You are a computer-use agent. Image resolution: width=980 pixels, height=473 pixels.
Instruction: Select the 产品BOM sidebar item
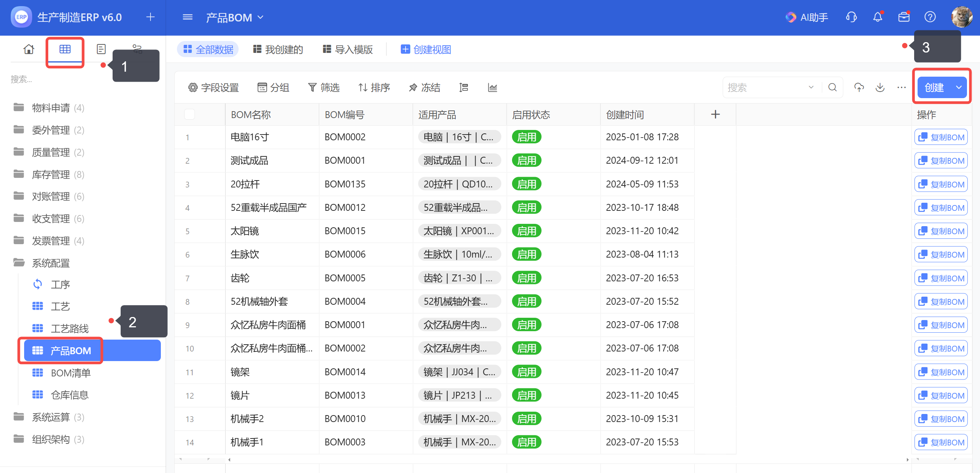92,350
